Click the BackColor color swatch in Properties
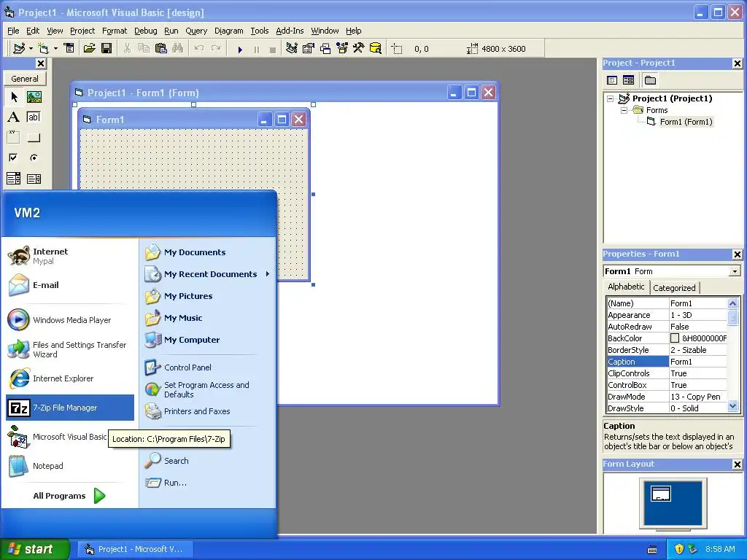The height and width of the screenshot is (560, 747). 675,338
